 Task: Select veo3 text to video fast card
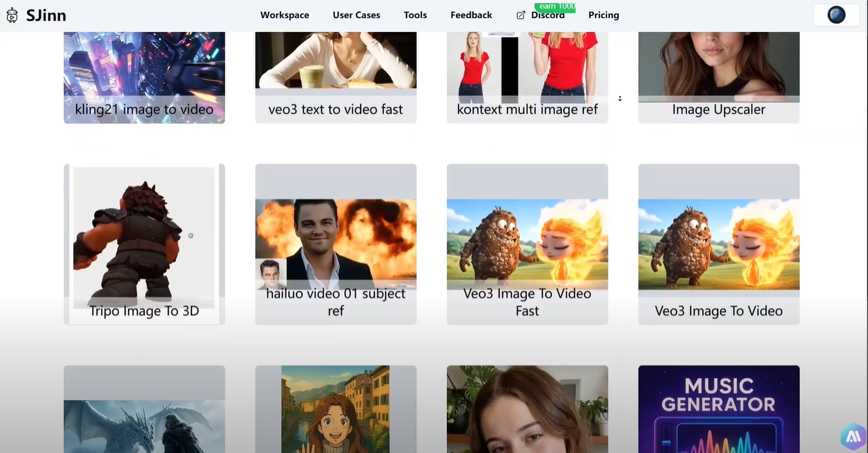[336, 77]
